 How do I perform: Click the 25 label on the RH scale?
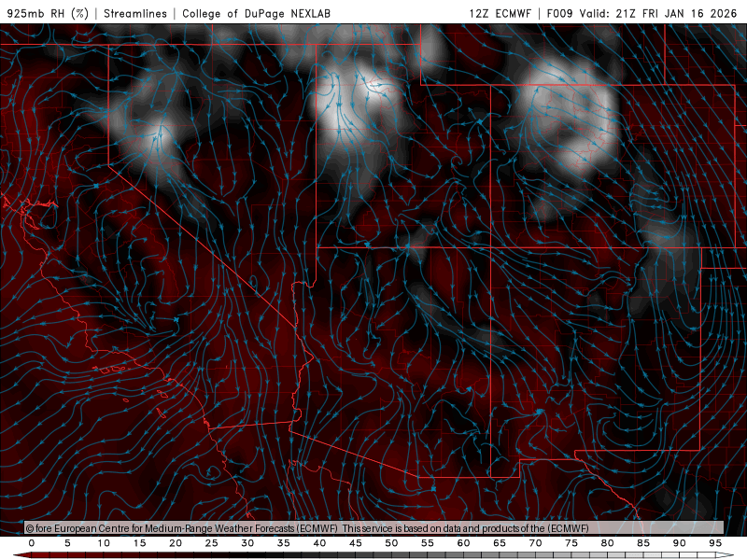(211, 543)
